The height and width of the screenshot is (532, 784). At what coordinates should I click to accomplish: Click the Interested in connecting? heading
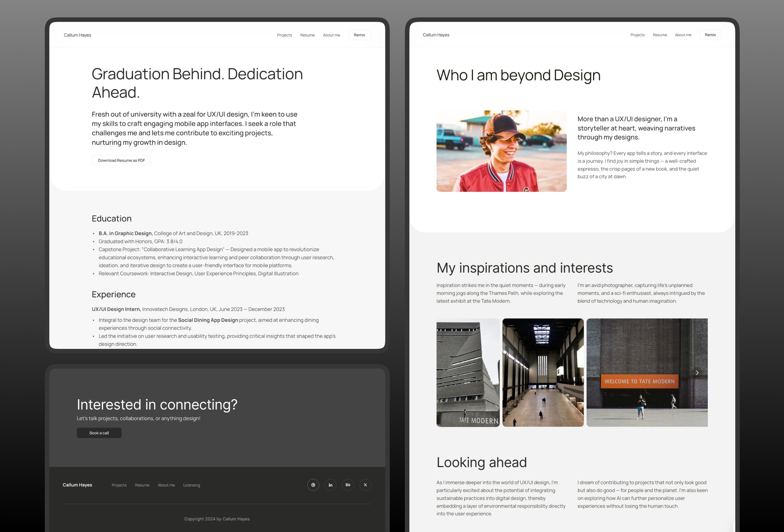[x=157, y=405]
